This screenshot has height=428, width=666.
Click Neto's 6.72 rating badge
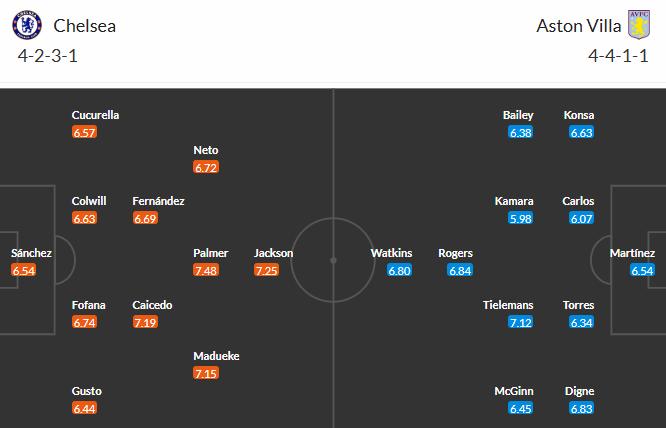click(x=206, y=167)
